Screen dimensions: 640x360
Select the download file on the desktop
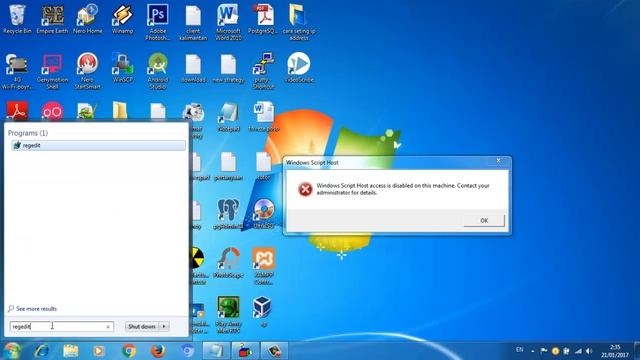pyautogui.click(x=193, y=68)
